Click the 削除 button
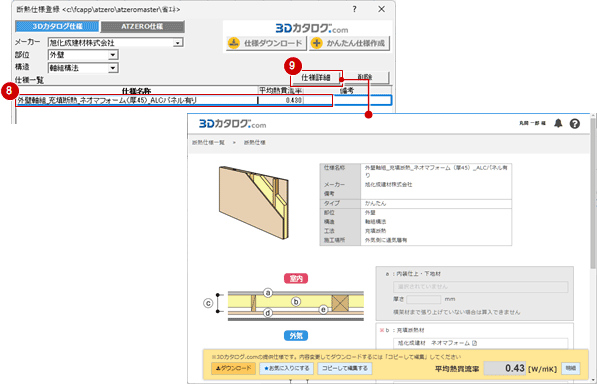597x384 pixels. (x=366, y=77)
